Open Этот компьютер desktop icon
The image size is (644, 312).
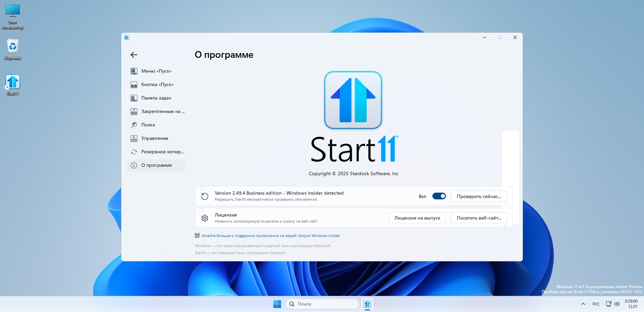click(x=13, y=17)
